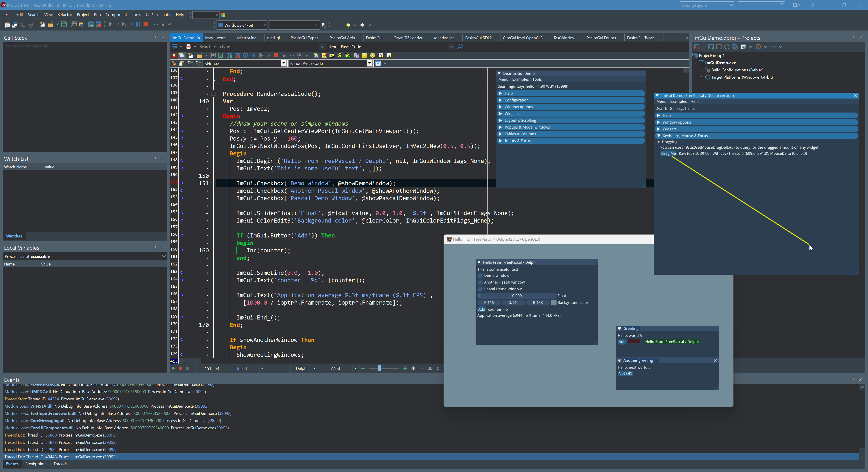
Task: Click the Refresh icon in Projects toolbar
Action: (727, 47)
